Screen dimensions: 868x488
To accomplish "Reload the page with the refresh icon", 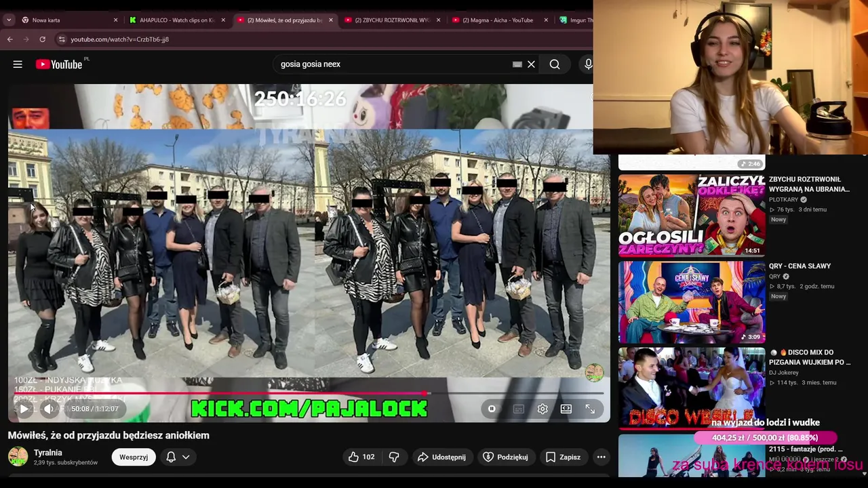I will point(43,39).
